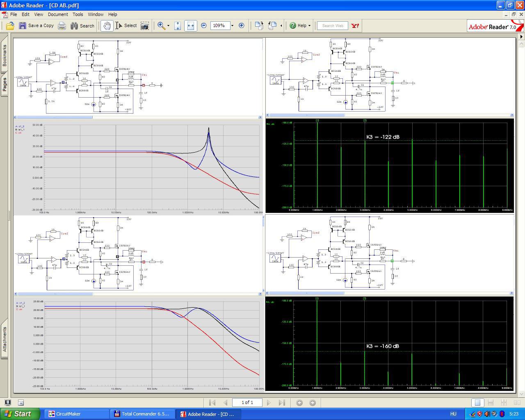Expand the zoom tool options arrow
The width and height of the screenshot is (525, 420).
(x=168, y=25)
